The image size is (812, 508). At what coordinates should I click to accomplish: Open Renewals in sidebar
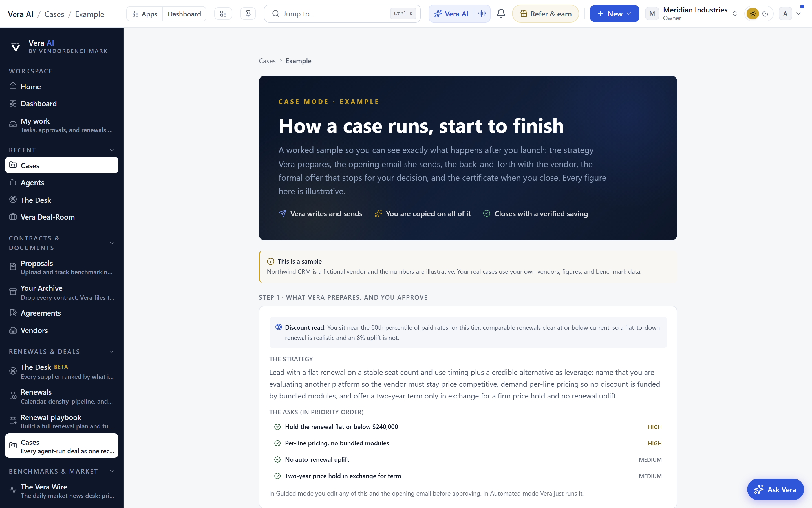[62, 396]
